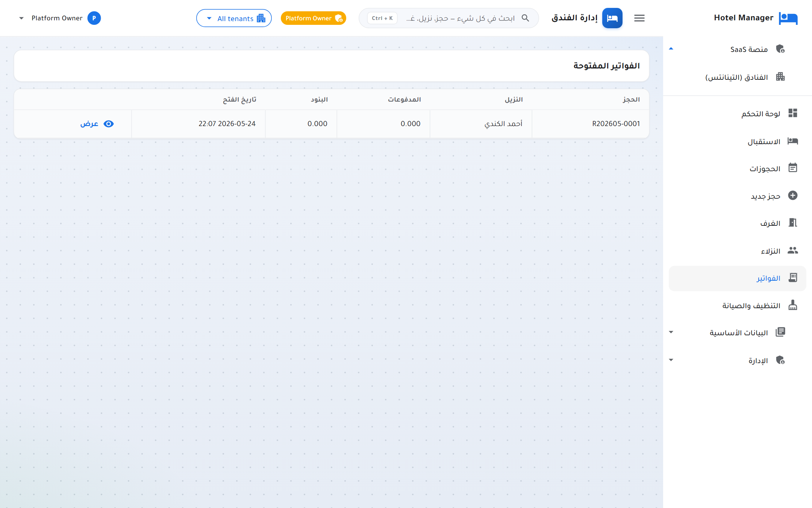This screenshot has height=508, width=812.
Task: Click the administration shield icon
Action: [780, 360]
